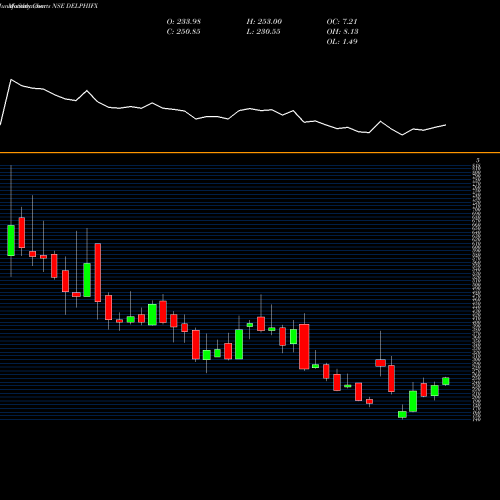Select the open price value O: 233.98

pos(184,21)
